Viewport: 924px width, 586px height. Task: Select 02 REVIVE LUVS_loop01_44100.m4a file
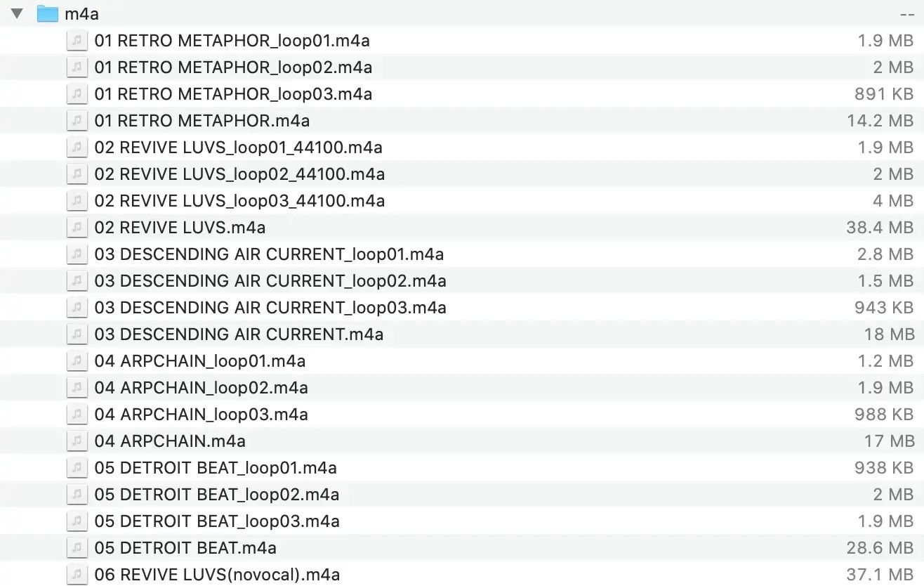[x=238, y=148]
